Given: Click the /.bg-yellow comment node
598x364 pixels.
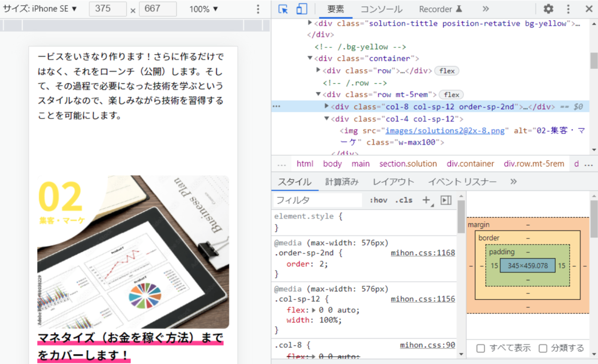Looking at the screenshot, I should click(x=361, y=47).
